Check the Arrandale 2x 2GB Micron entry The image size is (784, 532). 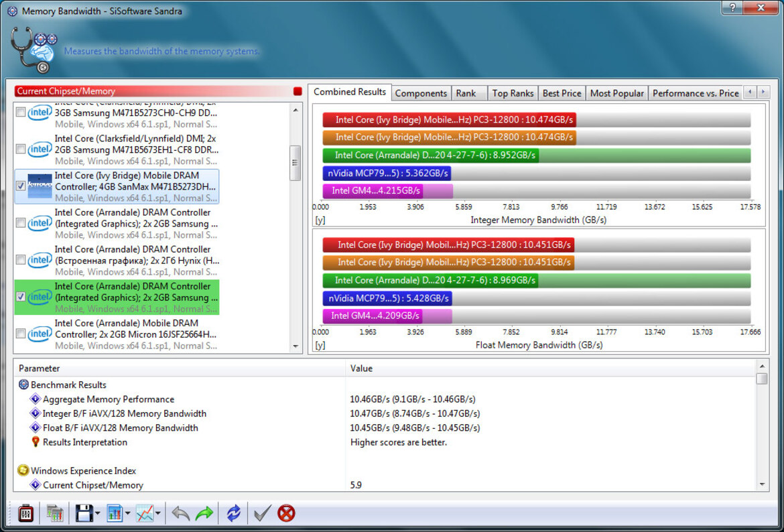21,334
